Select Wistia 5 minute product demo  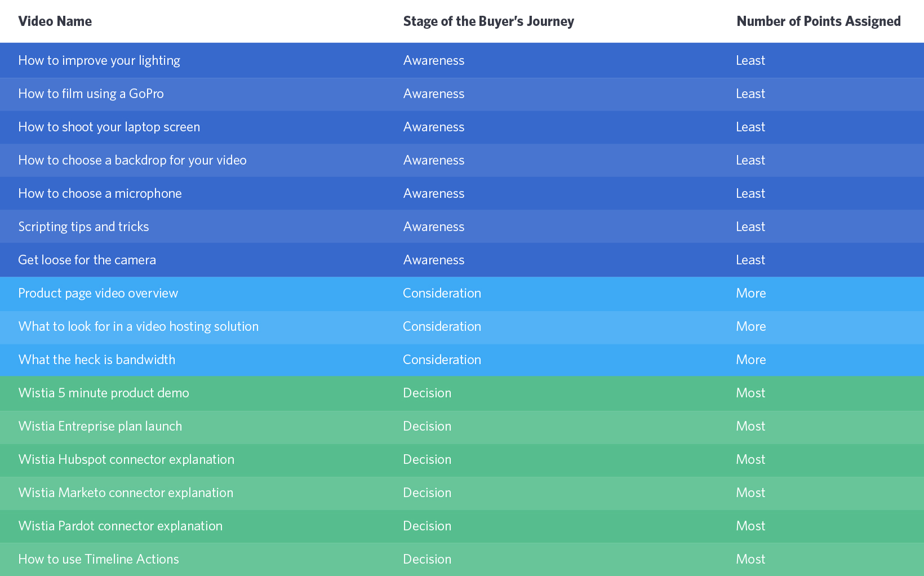click(104, 393)
